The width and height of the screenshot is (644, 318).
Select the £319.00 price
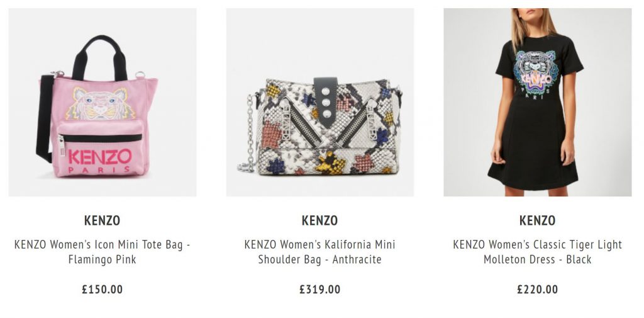pyautogui.click(x=320, y=289)
